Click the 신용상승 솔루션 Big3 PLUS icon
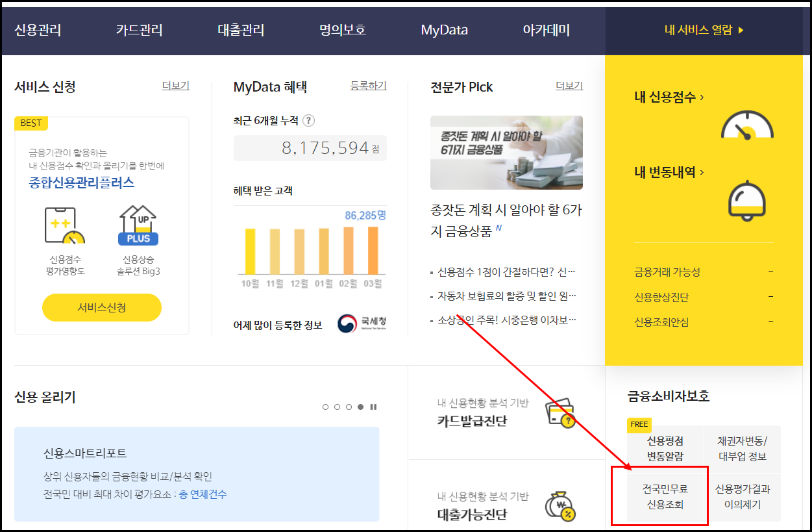This screenshot has width=812, height=532. click(138, 226)
